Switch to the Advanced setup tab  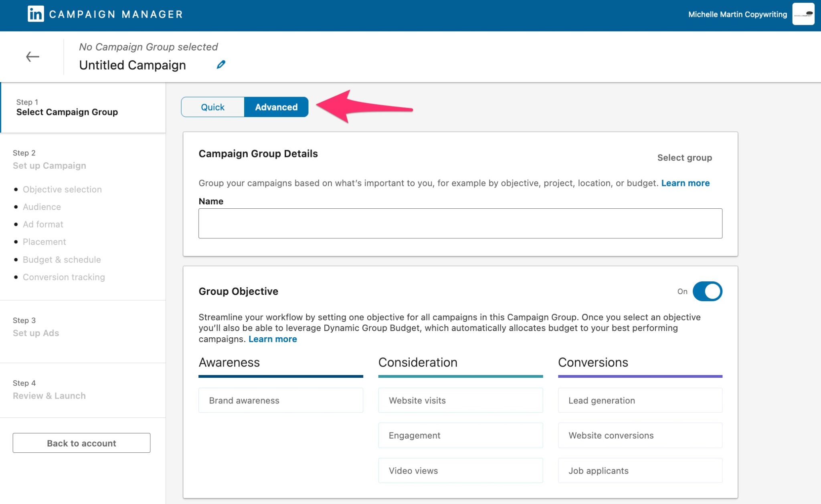pyautogui.click(x=276, y=107)
